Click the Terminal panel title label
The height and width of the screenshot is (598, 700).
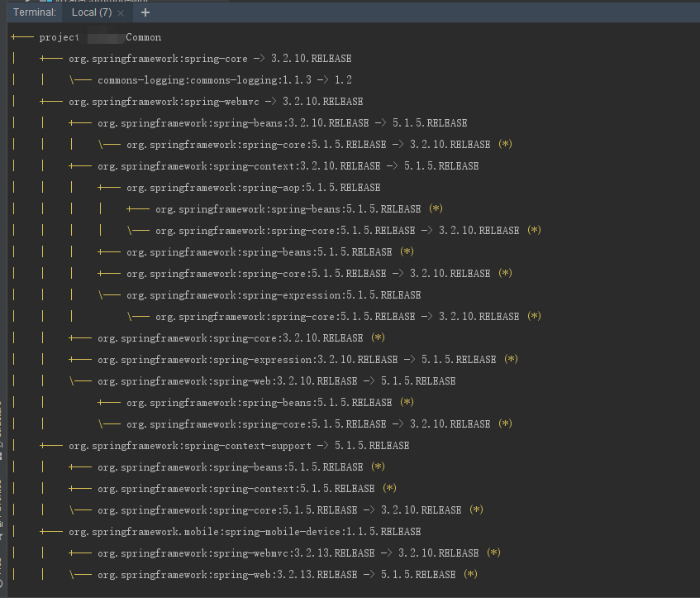(x=35, y=12)
